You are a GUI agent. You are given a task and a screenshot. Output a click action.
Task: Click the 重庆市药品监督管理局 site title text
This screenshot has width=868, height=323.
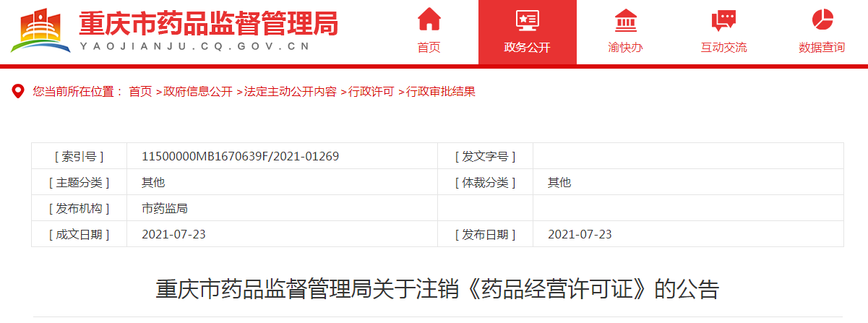[208, 24]
